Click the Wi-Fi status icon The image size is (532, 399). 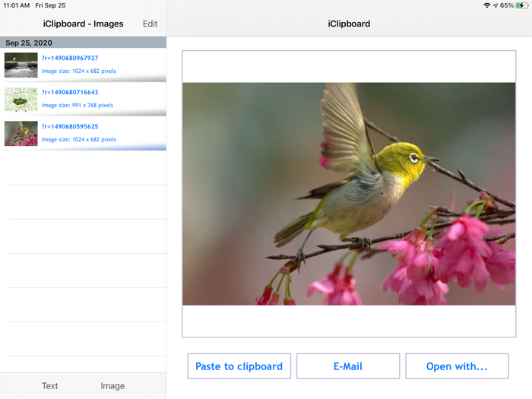point(487,5)
